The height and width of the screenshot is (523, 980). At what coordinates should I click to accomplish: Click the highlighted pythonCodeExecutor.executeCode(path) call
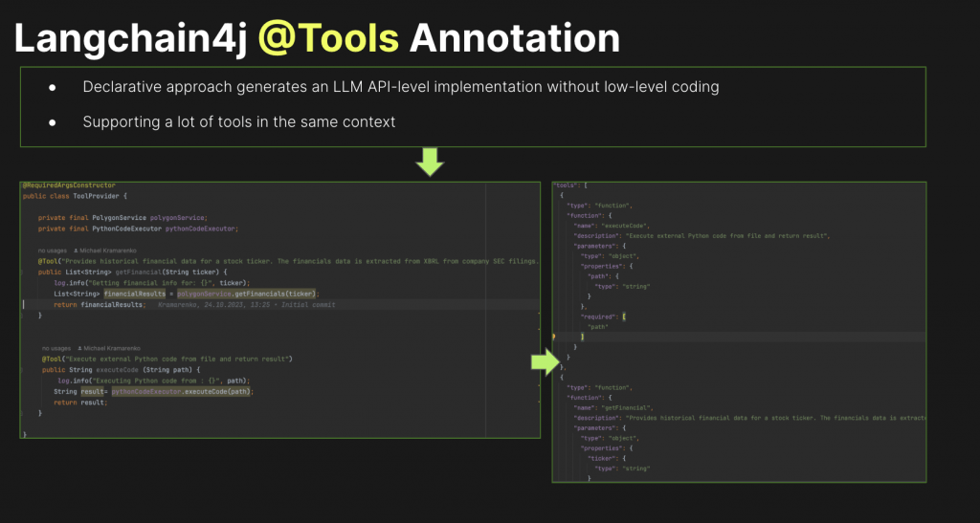[182, 391]
